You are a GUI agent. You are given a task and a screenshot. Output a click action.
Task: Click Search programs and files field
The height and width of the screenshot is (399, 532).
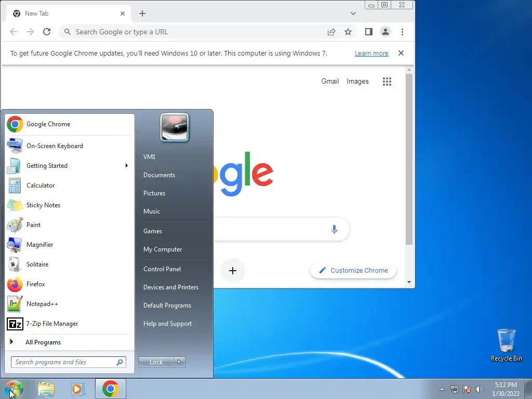click(x=69, y=362)
